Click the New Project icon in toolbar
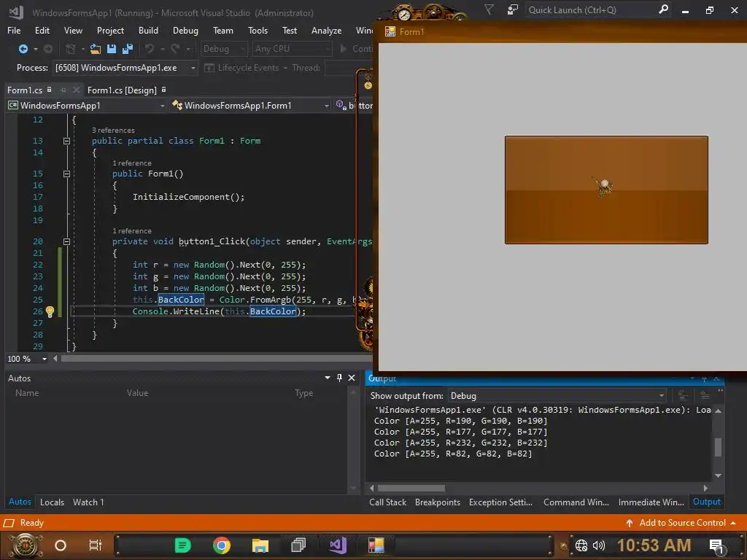747x560 pixels. [71, 49]
